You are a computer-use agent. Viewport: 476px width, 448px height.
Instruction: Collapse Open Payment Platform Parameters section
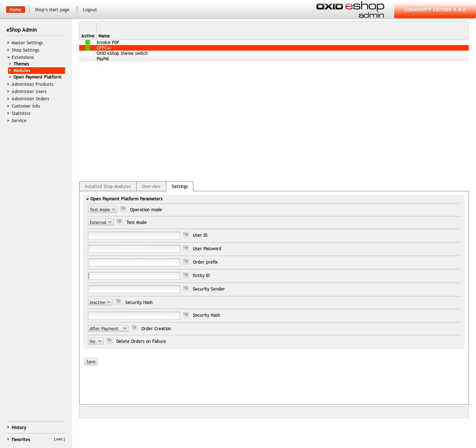(x=124, y=199)
